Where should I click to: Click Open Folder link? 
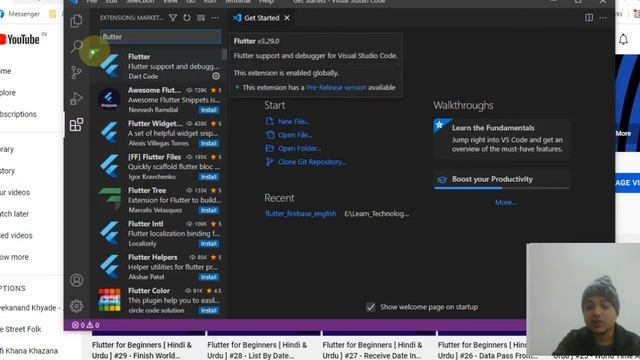pyautogui.click(x=300, y=149)
